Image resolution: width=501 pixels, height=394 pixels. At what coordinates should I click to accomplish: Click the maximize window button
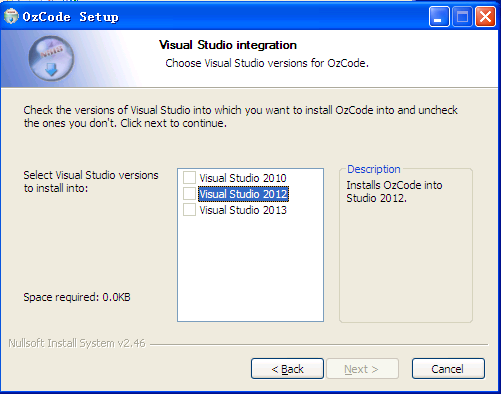pyautogui.click(x=462, y=17)
